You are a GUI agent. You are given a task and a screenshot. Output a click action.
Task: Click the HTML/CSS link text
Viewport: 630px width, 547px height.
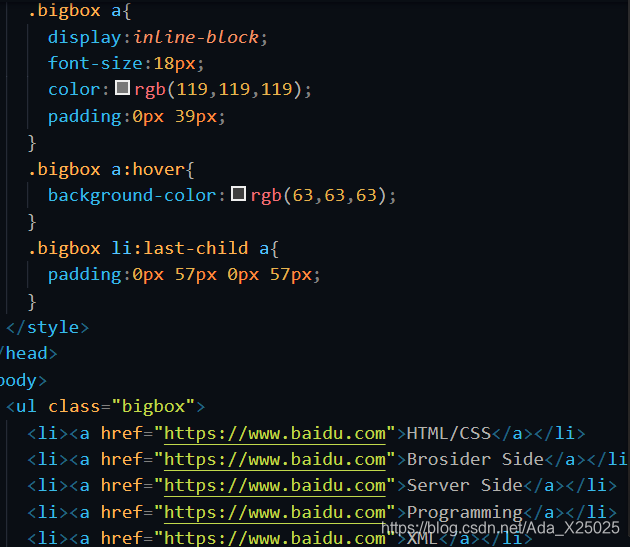click(x=449, y=433)
